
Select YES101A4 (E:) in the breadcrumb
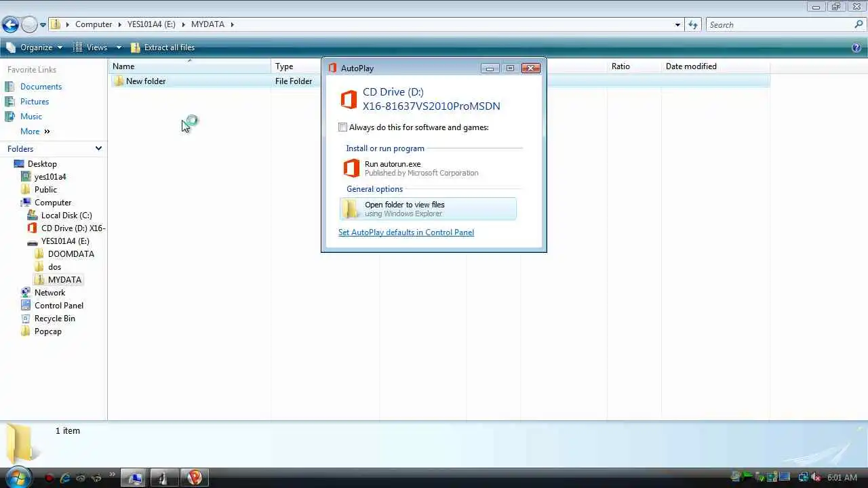coord(151,24)
